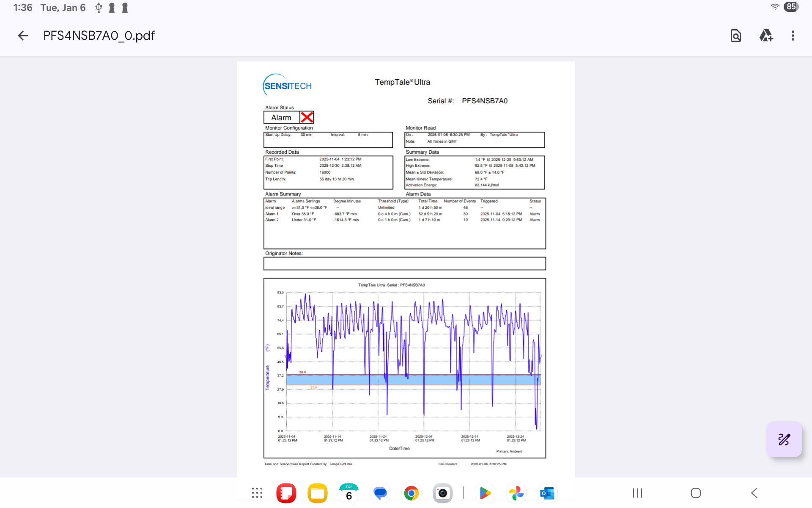Open the three-dot overflow menu

click(x=793, y=36)
